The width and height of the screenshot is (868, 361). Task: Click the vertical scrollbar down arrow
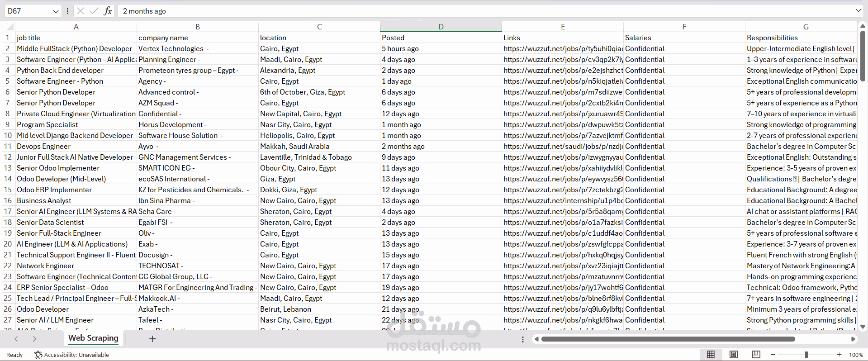coord(863,327)
